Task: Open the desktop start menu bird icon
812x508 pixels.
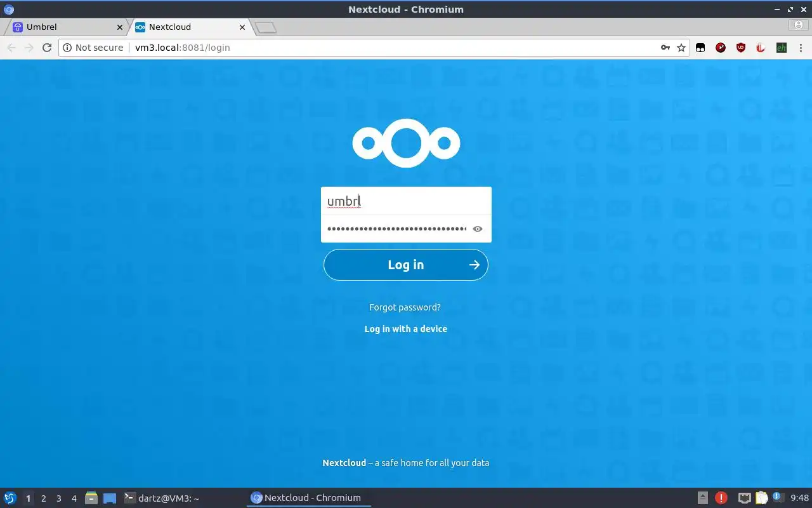Action: (x=10, y=498)
